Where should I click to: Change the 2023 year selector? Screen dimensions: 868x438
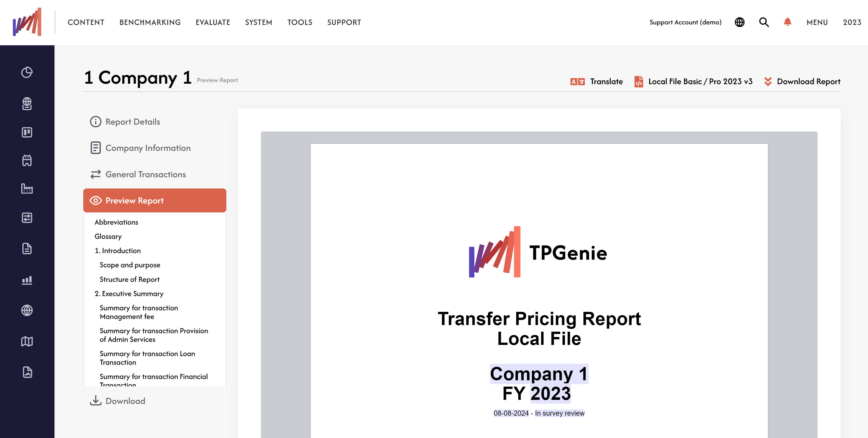tap(852, 22)
